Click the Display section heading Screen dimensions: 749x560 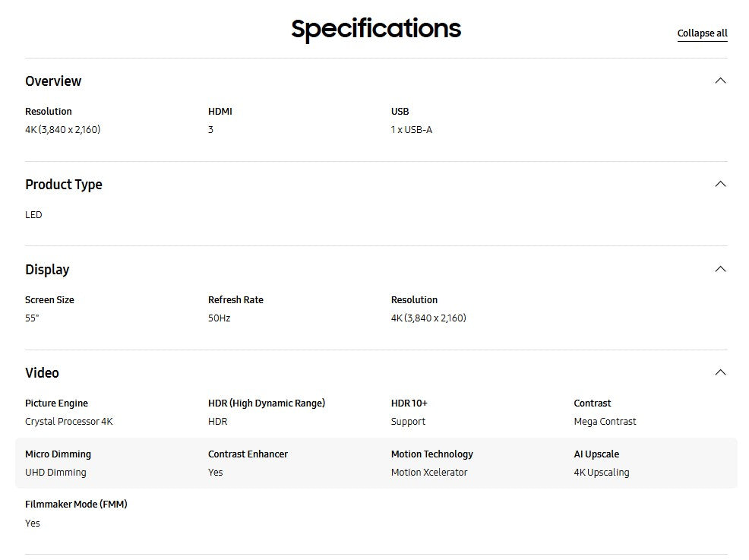(x=47, y=270)
